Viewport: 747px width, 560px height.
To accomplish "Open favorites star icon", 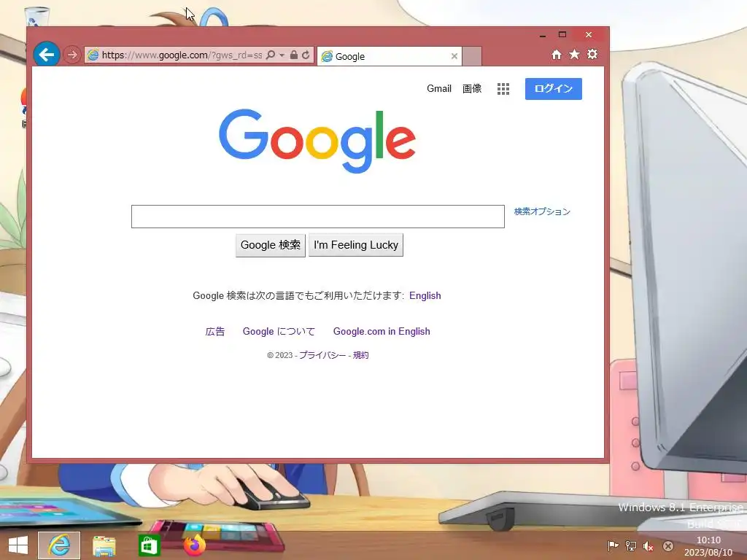I will click(575, 54).
